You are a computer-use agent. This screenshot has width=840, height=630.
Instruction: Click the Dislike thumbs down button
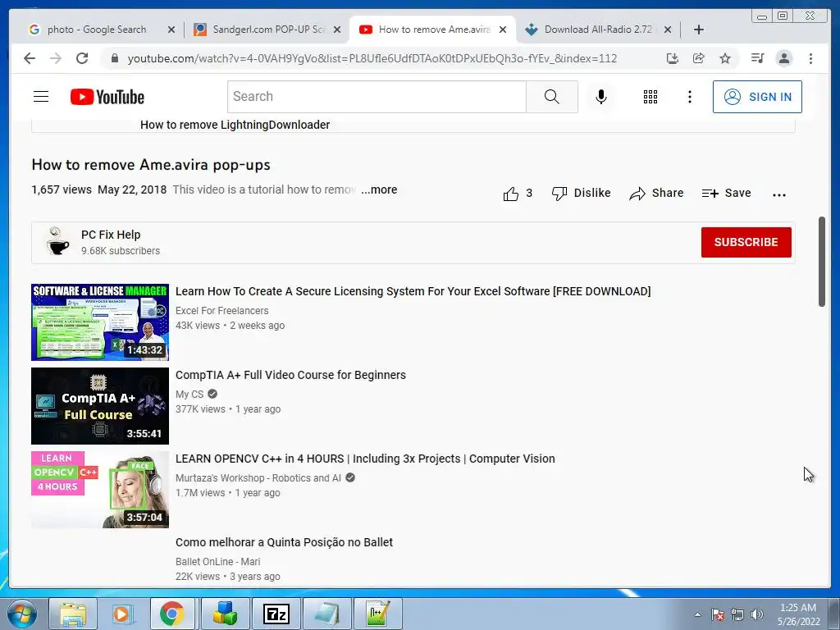[582, 194]
